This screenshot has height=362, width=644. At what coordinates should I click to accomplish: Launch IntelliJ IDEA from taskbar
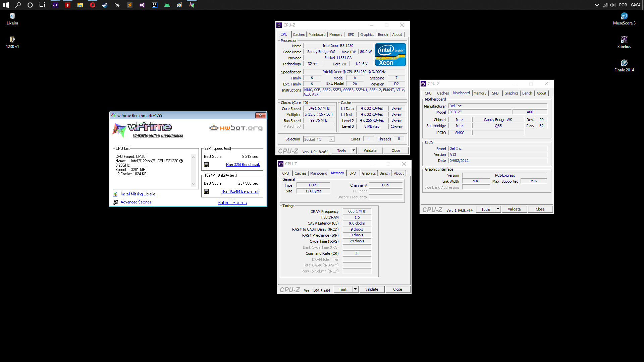(x=155, y=5)
